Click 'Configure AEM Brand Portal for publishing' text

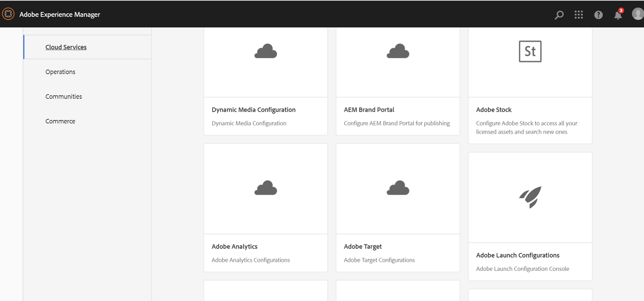pyautogui.click(x=397, y=123)
